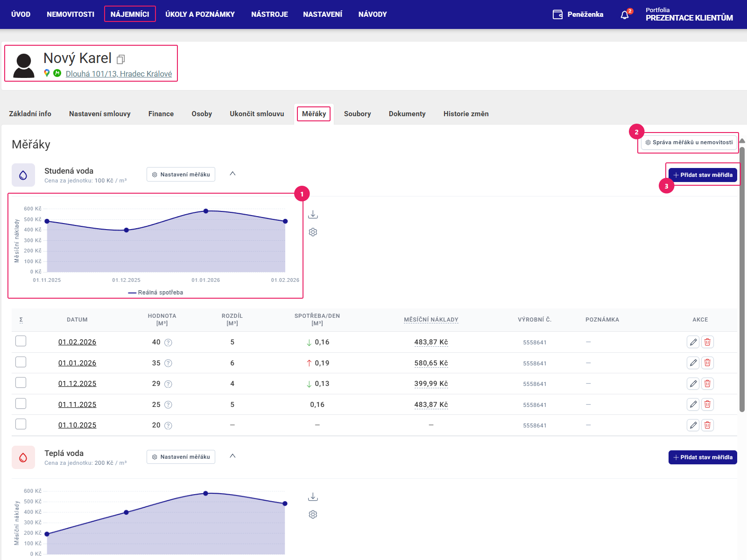Open Teplá voda chart settings gear
Image resolution: width=747 pixels, height=560 pixels.
pyautogui.click(x=313, y=514)
